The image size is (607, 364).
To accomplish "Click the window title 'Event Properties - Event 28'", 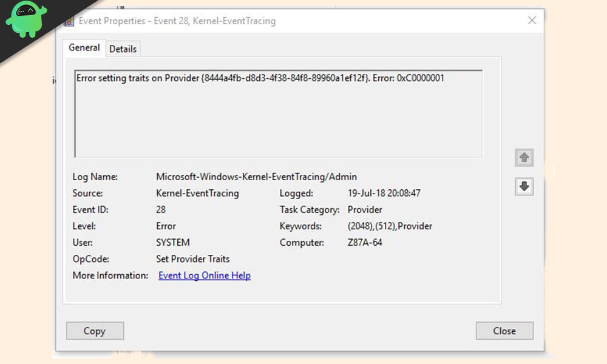I will [x=134, y=21].
